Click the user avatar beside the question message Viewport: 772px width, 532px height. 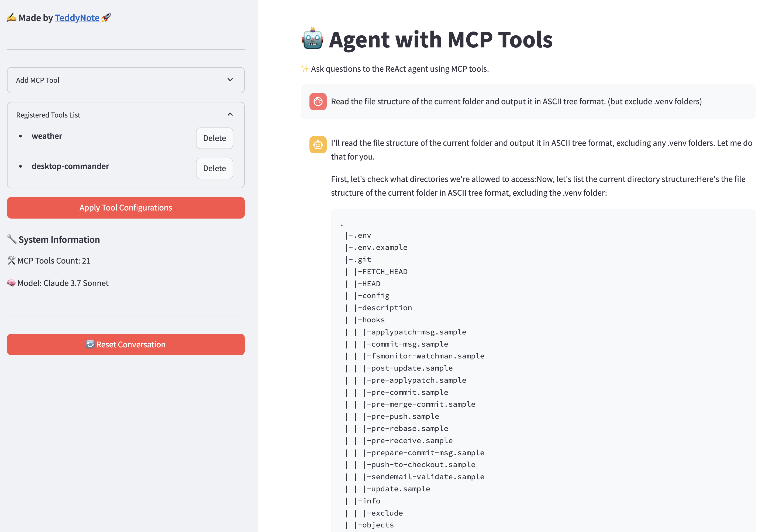318,102
